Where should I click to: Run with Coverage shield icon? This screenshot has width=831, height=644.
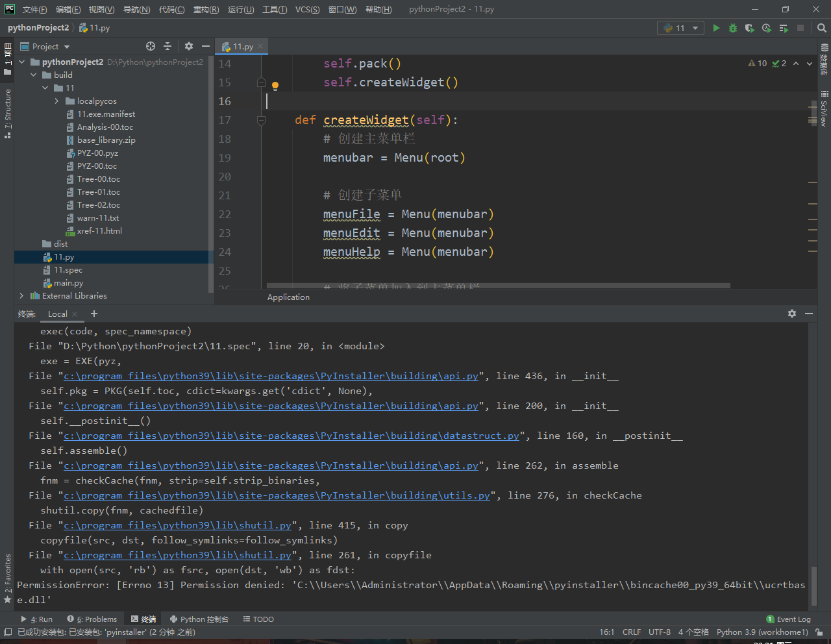point(750,28)
